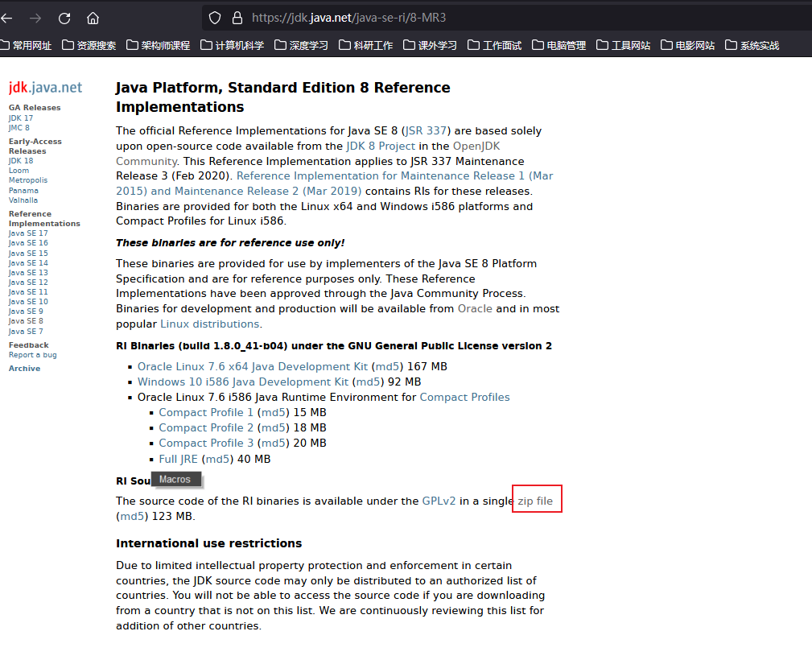Open the GPLv2 license link
The image size is (812, 656).
click(x=439, y=501)
